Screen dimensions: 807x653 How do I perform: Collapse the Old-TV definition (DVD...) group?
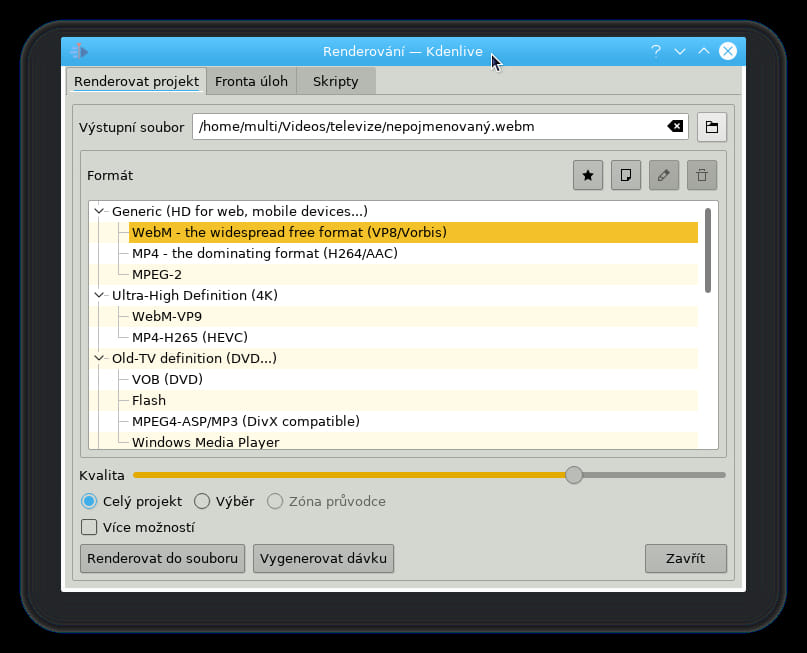tap(99, 358)
